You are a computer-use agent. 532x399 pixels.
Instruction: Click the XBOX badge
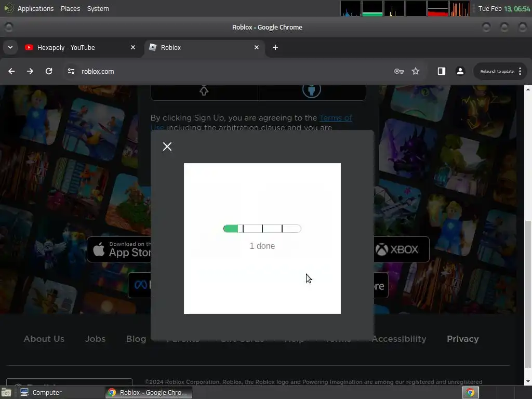(x=402, y=249)
